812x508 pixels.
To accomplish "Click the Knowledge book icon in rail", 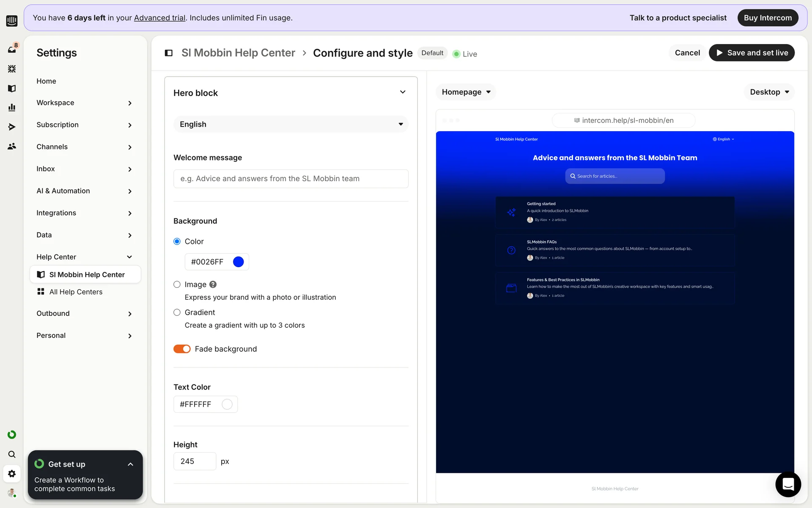I will tap(12, 88).
